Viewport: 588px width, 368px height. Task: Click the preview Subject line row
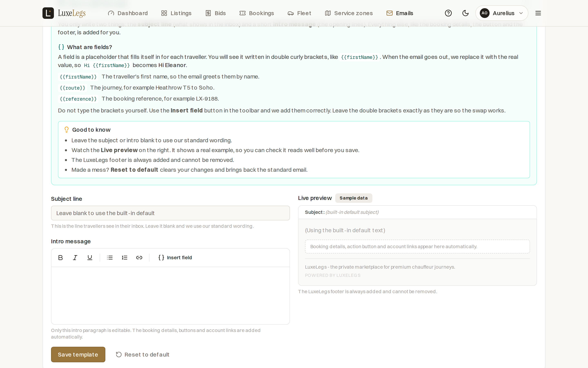pos(417,212)
